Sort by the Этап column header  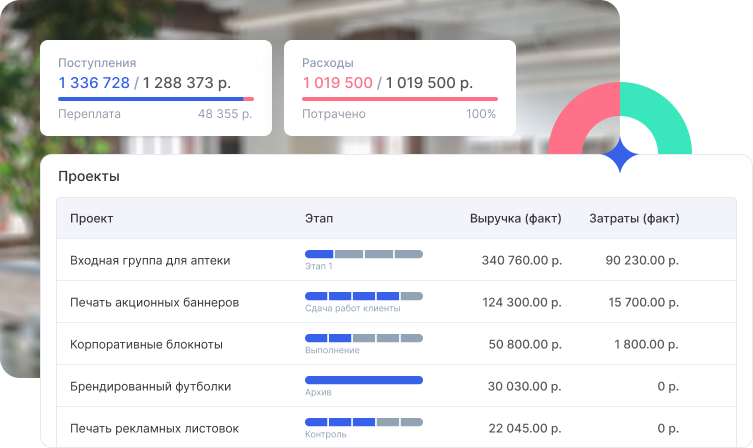tap(319, 218)
